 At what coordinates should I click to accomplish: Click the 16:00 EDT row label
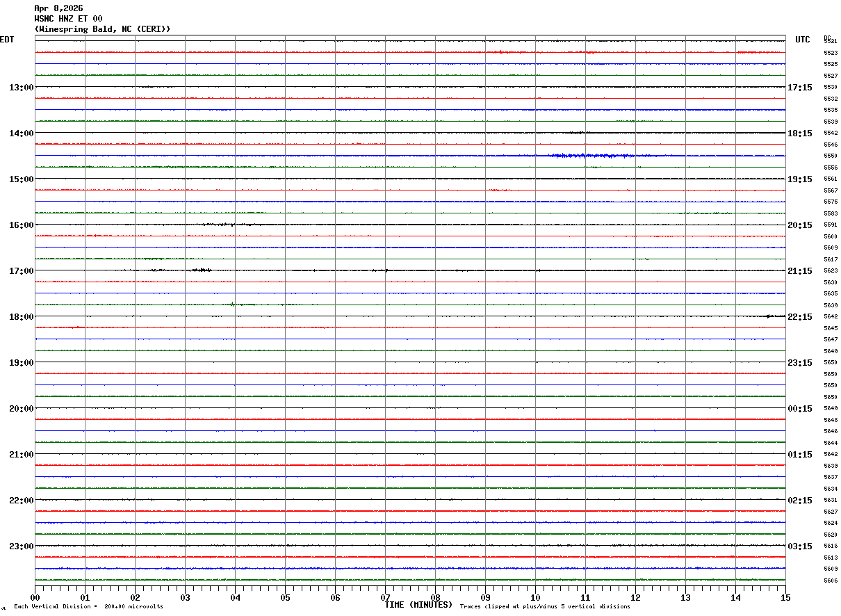[x=21, y=225]
